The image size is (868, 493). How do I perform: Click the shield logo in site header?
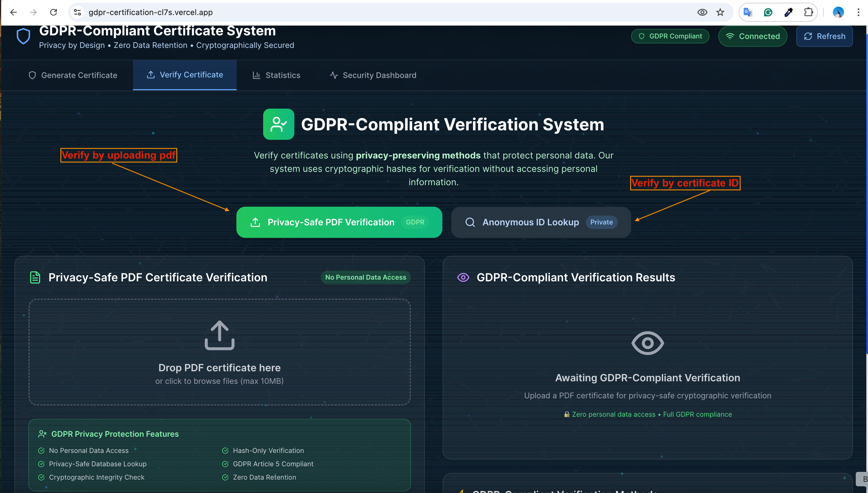(23, 36)
